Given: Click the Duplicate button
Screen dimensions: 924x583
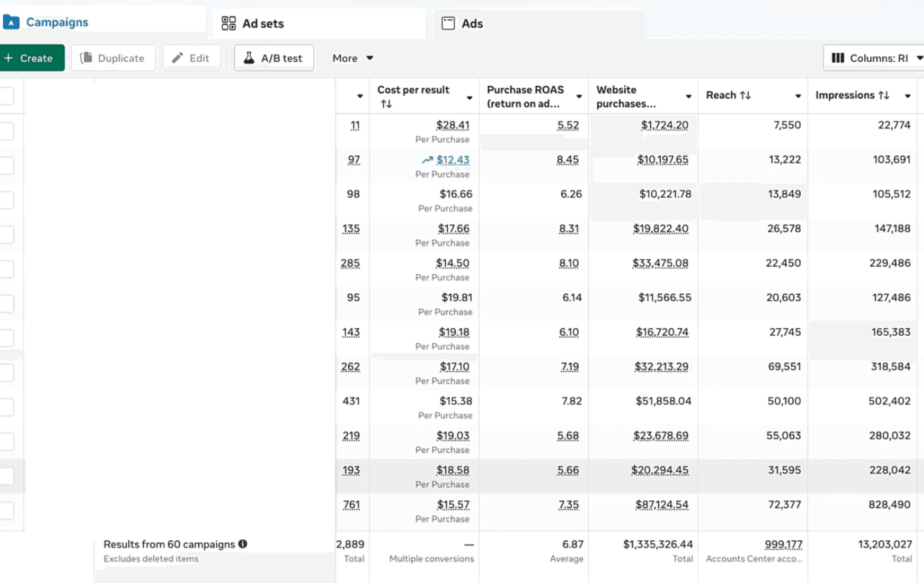Looking at the screenshot, I should tap(113, 58).
